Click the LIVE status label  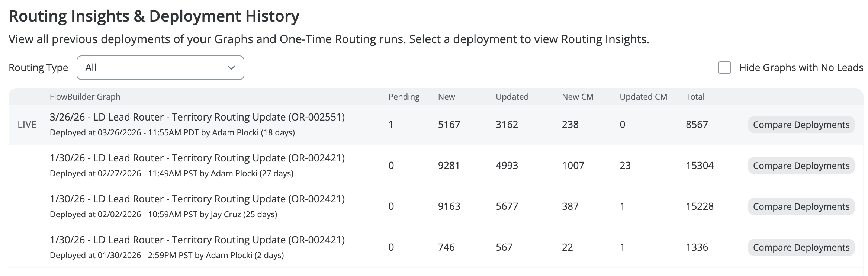pyautogui.click(x=27, y=125)
